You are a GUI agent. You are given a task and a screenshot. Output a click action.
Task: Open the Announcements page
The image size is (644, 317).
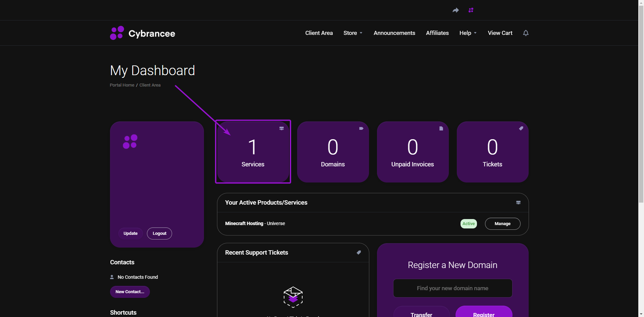coord(394,33)
